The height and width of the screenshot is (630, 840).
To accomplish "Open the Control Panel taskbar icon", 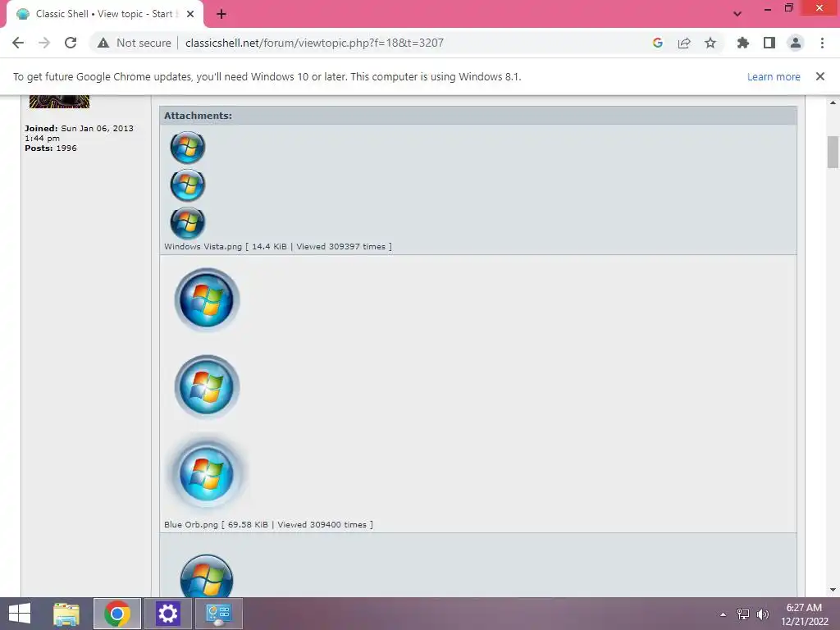I will tap(218, 614).
